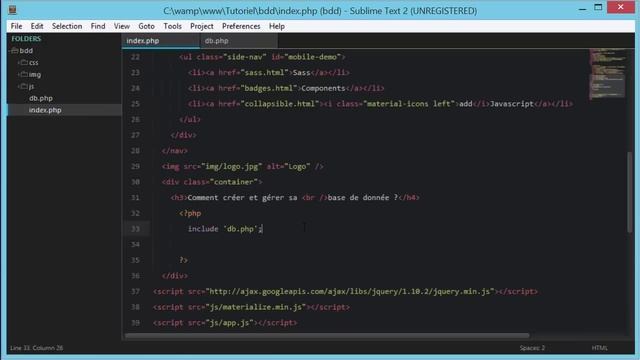Open index.php in the sidebar

tap(45, 110)
